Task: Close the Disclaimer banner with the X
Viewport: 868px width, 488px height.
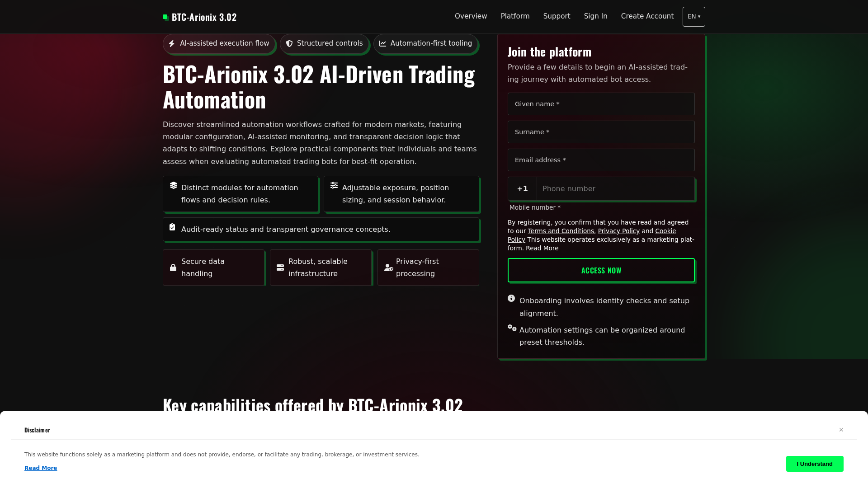Action: pos(841,430)
